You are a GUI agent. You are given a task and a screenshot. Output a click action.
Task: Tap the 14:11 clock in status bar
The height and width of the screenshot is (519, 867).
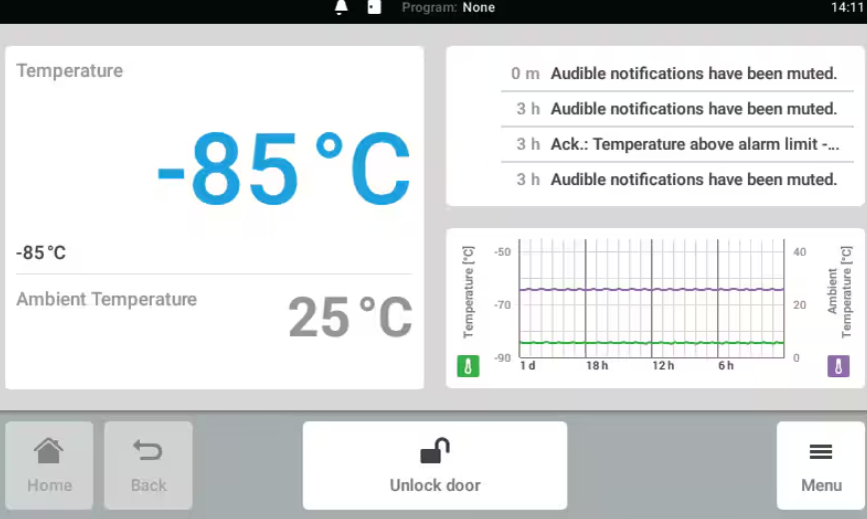point(846,8)
